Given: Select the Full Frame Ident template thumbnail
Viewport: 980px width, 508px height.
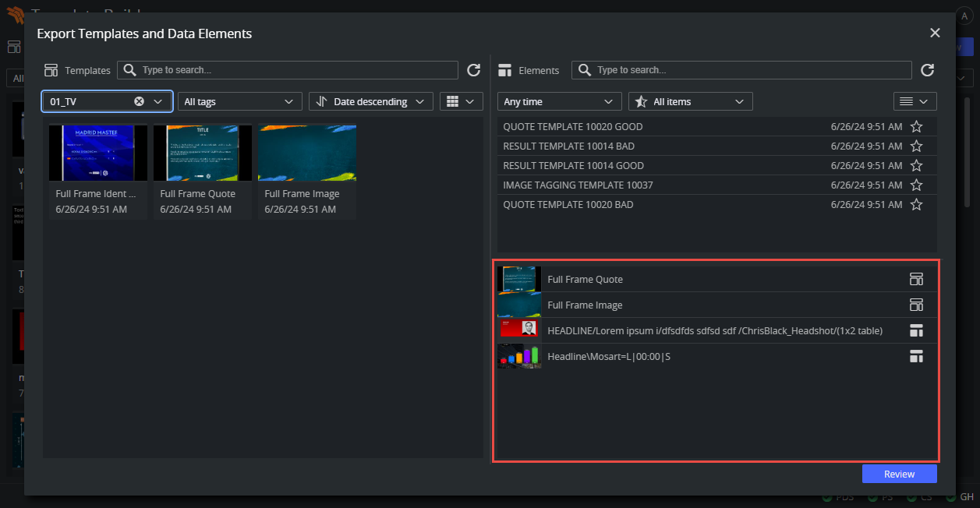Looking at the screenshot, I should (x=98, y=153).
